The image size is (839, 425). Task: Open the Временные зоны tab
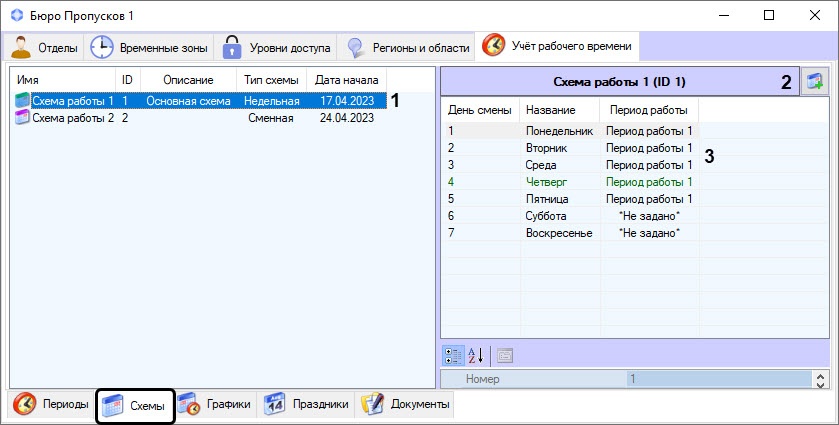(149, 47)
